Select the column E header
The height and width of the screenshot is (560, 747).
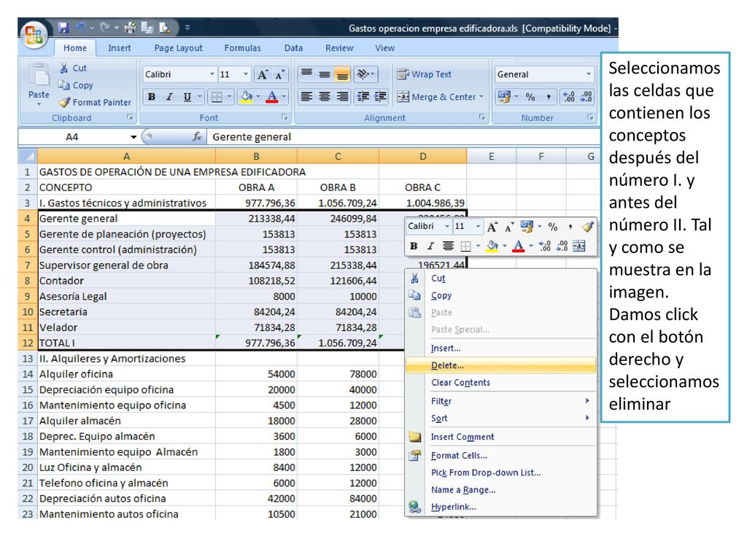point(491,156)
